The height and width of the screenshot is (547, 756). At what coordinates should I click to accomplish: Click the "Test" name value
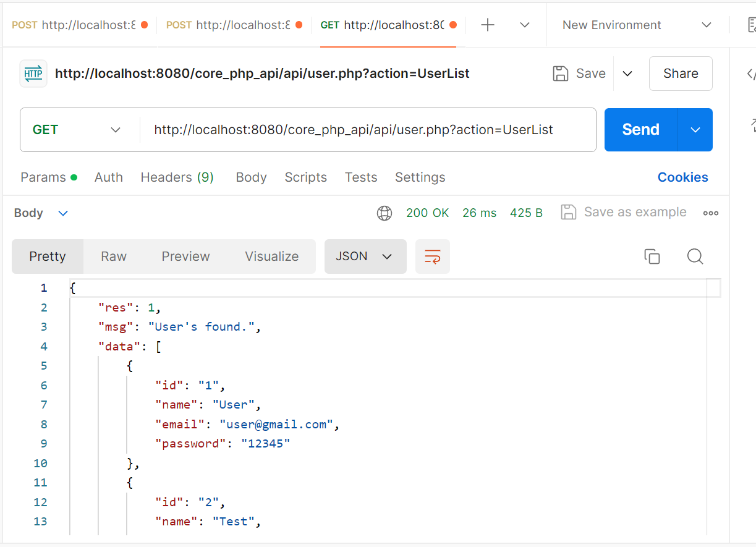(234, 522)
